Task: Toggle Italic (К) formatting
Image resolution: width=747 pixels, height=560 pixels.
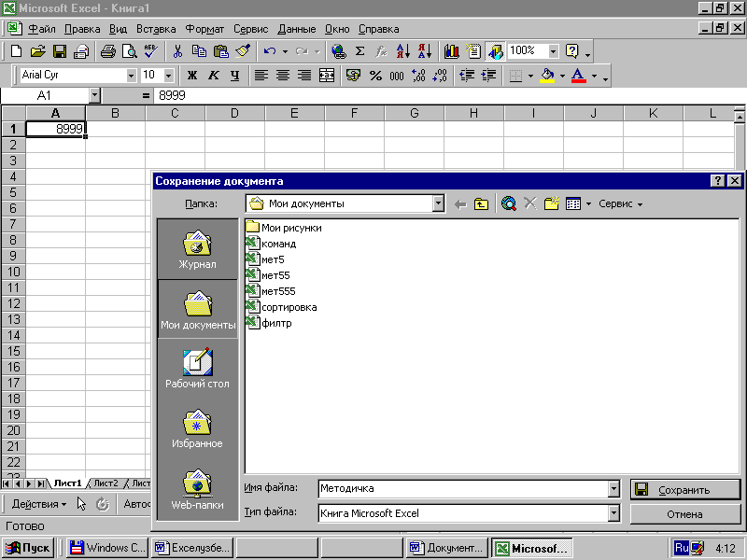Action: point(214,76)
